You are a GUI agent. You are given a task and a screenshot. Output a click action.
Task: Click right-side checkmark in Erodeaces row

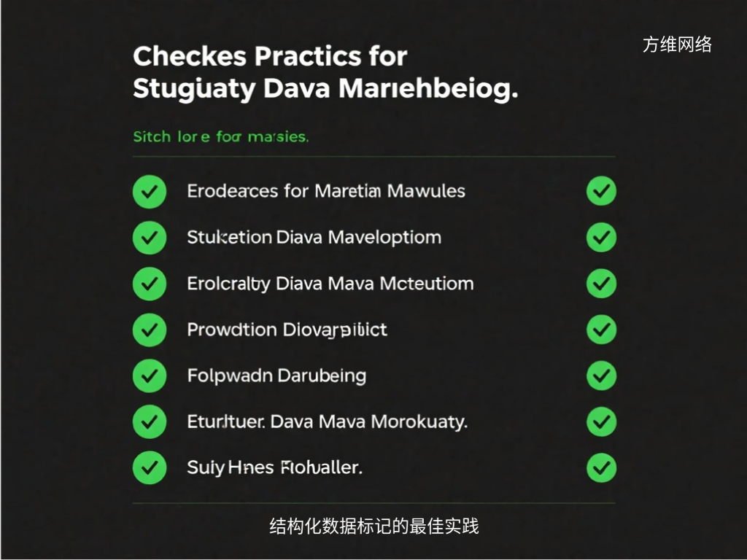tap(601, 191)
